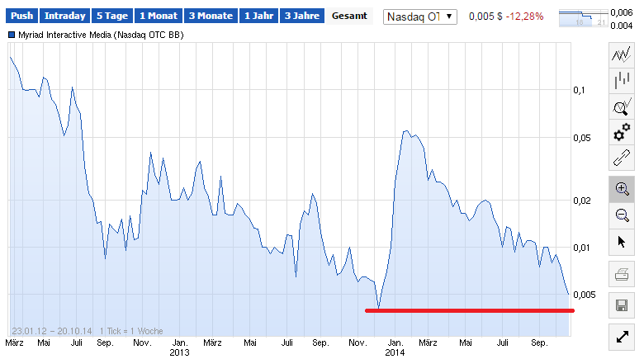The width and height of the screenshot is (644, 359).
Task: Click the 0,05 axis label
Action: pos(582,138)
